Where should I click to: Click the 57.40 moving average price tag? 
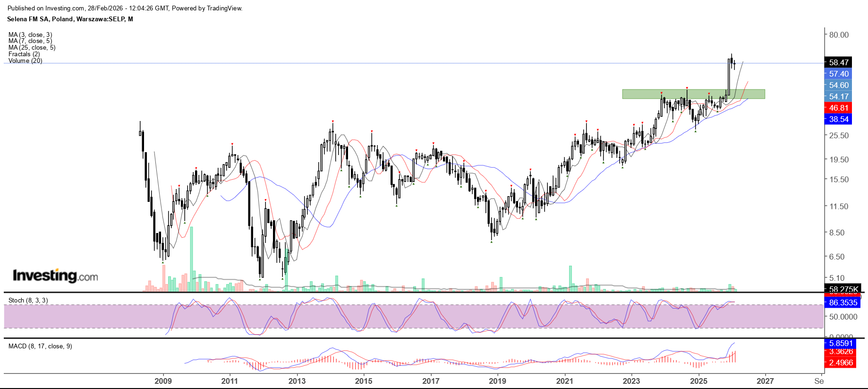tap(839, 74)
